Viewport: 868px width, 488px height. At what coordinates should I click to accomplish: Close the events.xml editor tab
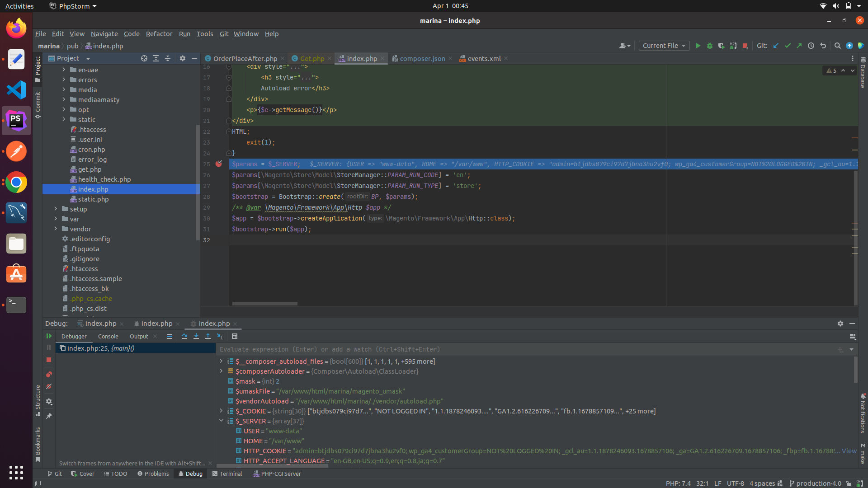pos(506,58)
